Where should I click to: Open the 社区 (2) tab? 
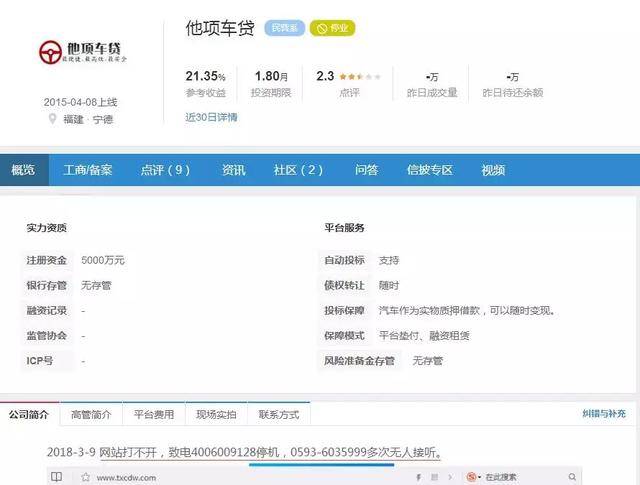tap(298, 170)
